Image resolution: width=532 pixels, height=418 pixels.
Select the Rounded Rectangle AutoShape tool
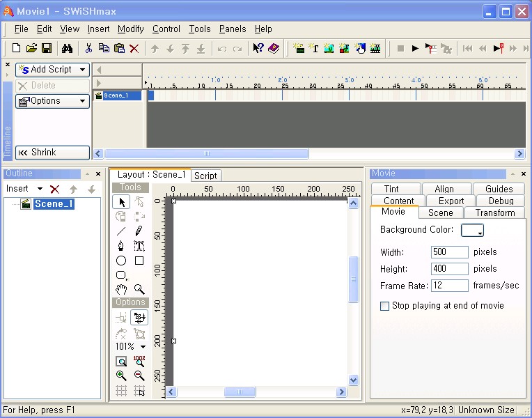(x=121, y=275)
